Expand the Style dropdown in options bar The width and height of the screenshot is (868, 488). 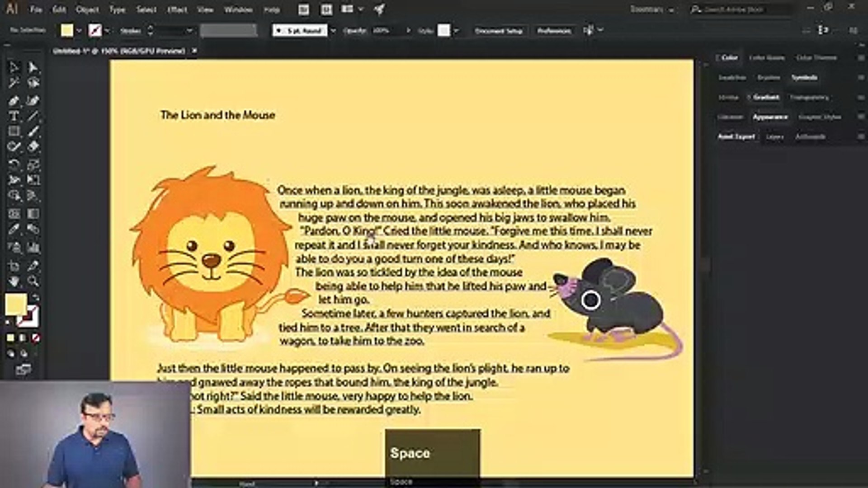click(x=456, y=31)
